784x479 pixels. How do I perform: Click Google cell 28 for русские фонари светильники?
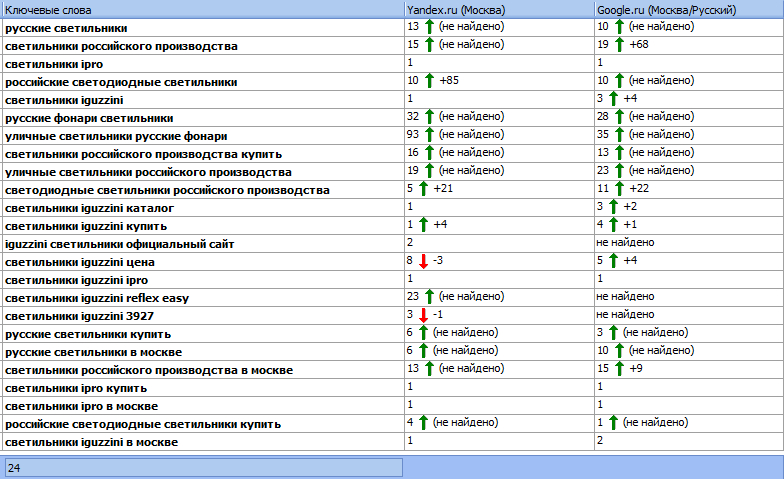click(689, 118)
